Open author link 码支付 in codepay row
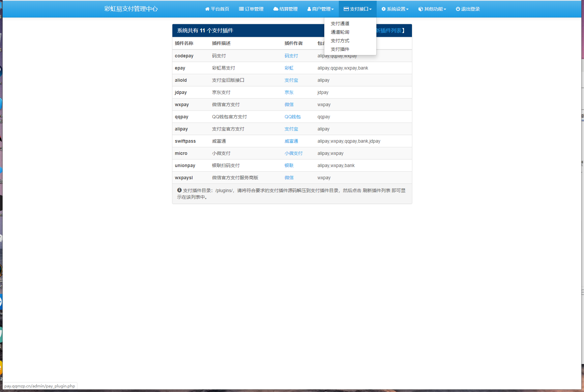 (291, 56)
